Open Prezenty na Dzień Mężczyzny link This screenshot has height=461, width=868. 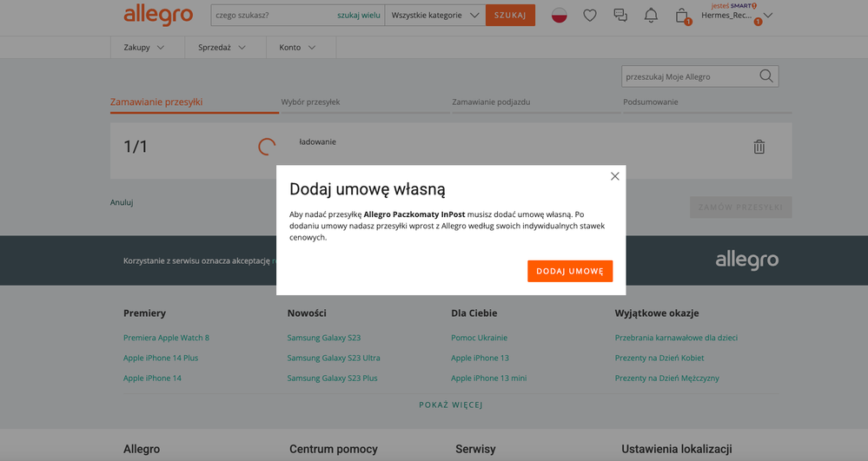coord(667,378)
